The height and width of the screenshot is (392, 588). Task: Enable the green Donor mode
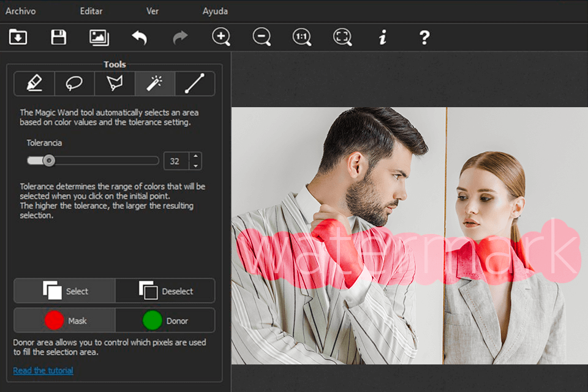click(165, 320)
